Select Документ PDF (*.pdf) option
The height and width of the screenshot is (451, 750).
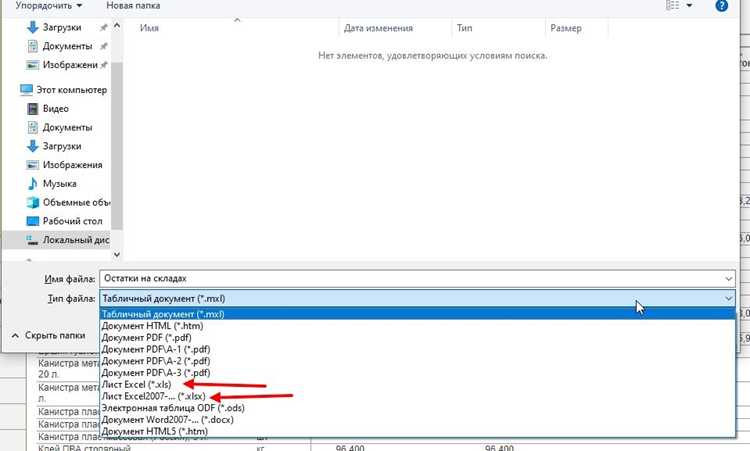click(146, 338)
